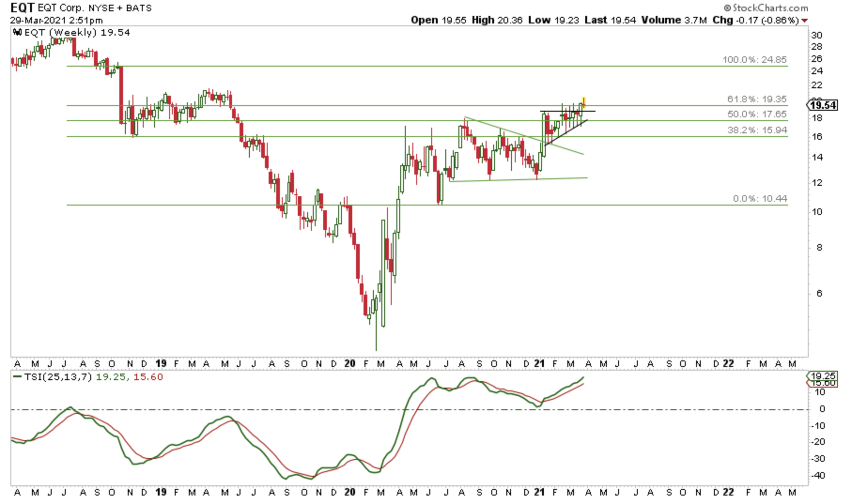Select the timestamp 29-Mar-2021 2:51pm

56,20
